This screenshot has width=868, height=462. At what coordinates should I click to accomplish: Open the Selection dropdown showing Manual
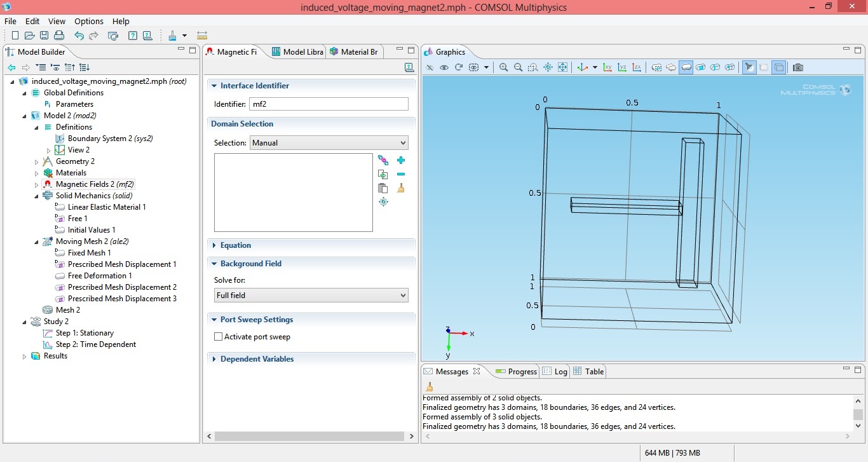(x=329, y=143)
